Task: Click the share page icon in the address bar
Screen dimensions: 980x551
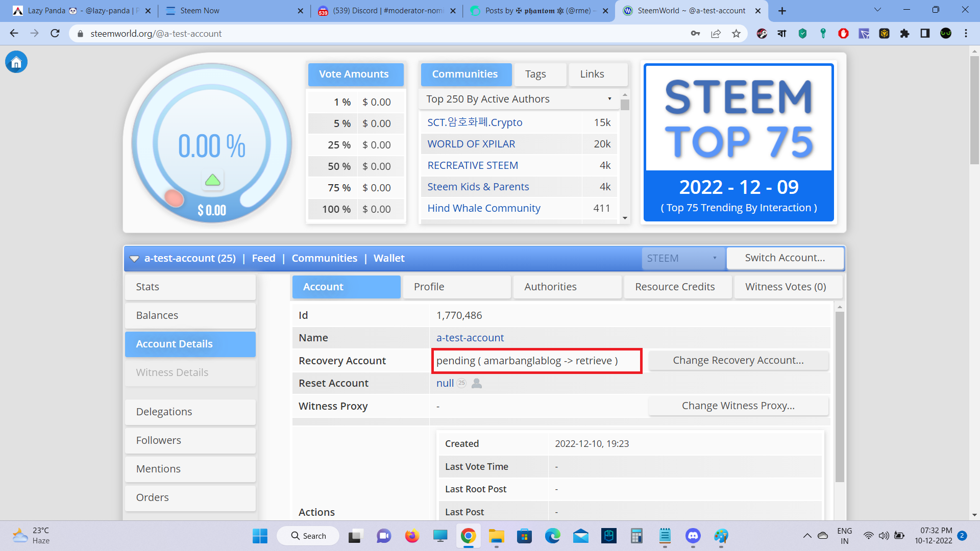Action: click(x=716, y=34)
